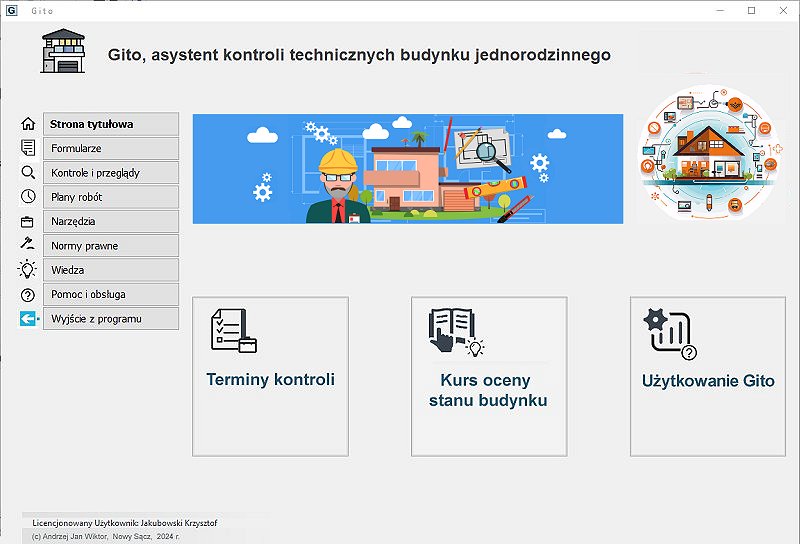Click the gavel icon beside Normy prawne
This screenshot has width=800, height=544.
28,245
